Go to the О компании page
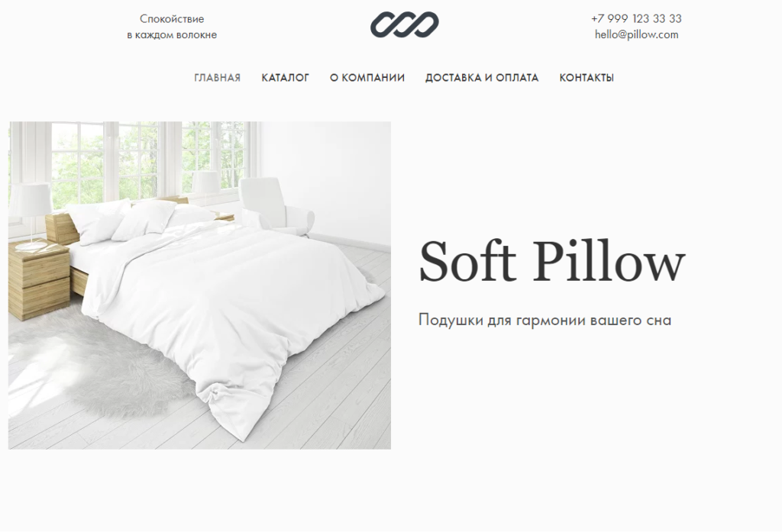Viewport: 782px width, 532px height. 367,78
